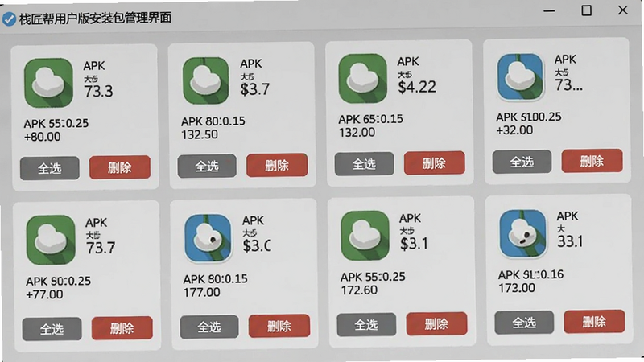Select all on the +77.00 card
This screenshot has width=644, height=362.
(52, 329)
